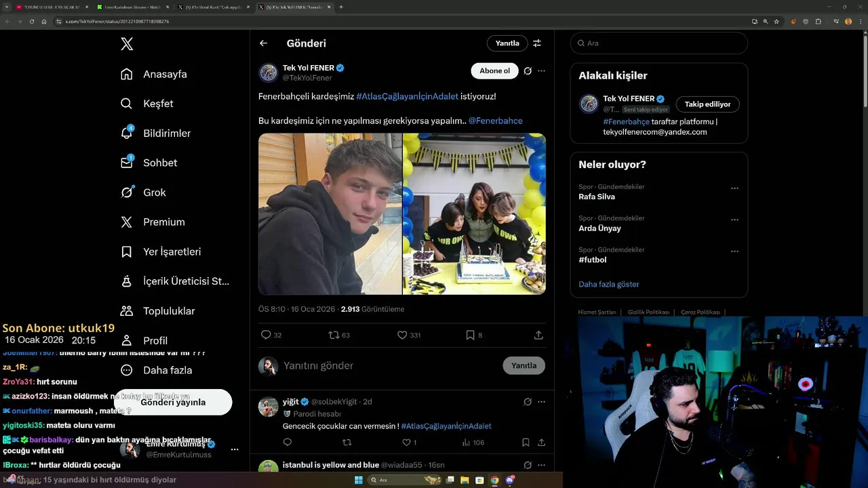Click the Takip ediliyor button
868x488 pixels.
(707, 104)
